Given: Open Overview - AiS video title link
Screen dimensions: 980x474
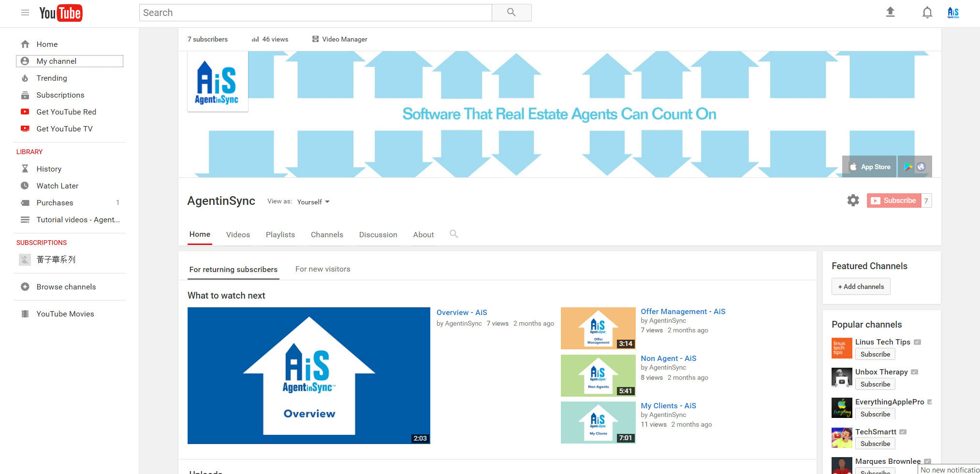Looking at the screenshot, I should (x=462, y=313).
